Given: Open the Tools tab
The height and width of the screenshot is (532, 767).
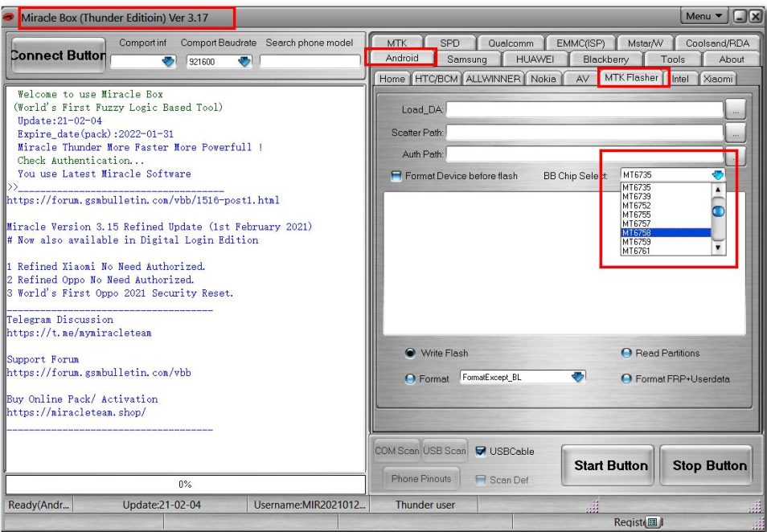Looking at the screenshot, I should [x=673, y=59].
